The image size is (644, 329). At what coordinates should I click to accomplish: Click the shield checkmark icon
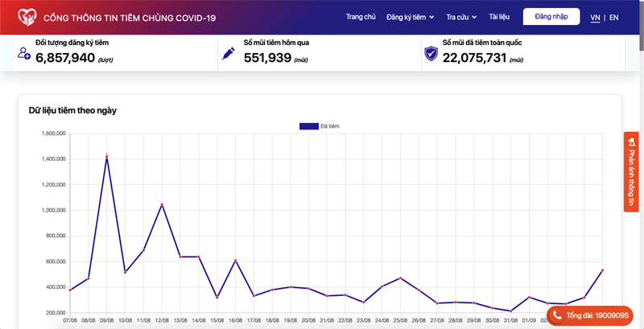431,54
